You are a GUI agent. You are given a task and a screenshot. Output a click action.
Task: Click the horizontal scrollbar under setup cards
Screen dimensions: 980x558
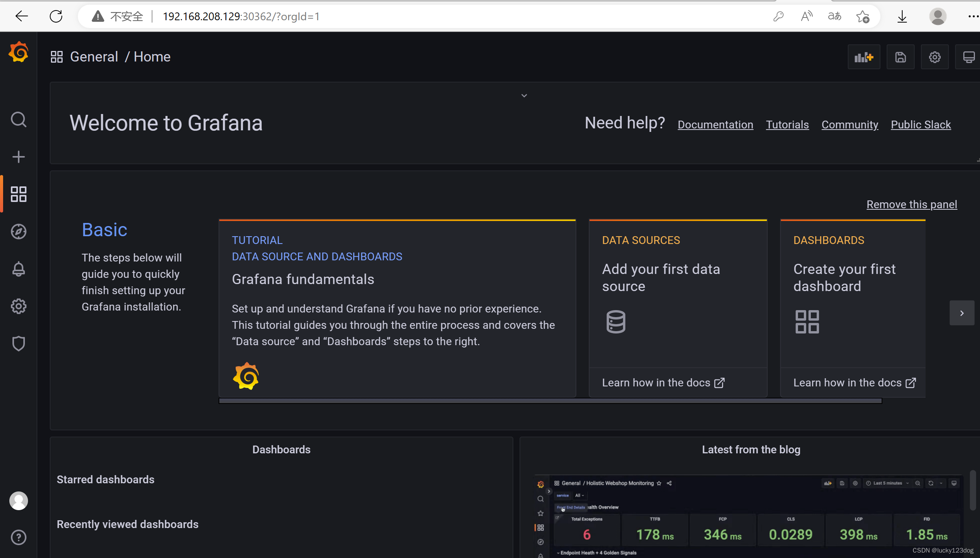(x=550, y=401)
